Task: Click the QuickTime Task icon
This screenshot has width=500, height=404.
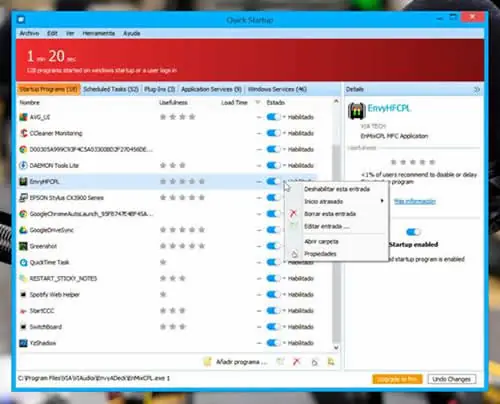Action: click(23, 262)
